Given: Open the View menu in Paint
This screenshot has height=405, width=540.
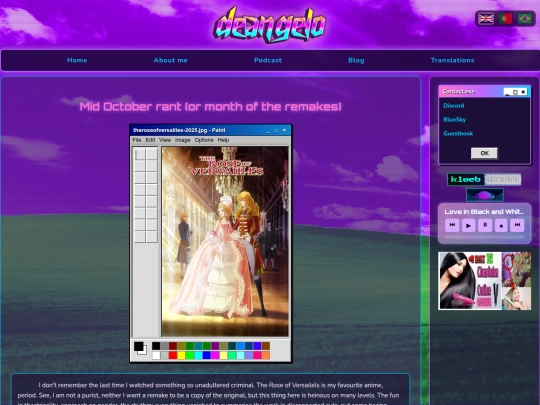Looking at the screenshot, I should 165,140.
